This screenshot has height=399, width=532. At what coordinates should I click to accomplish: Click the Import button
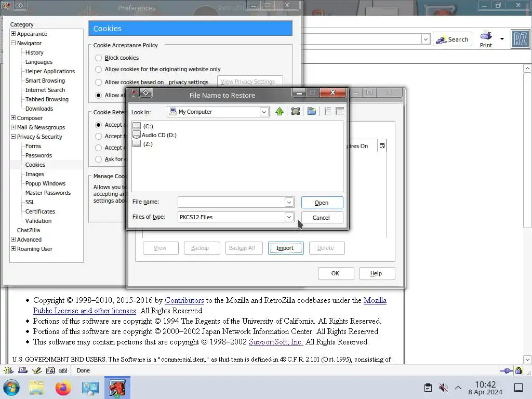click(x=286, y=248)
